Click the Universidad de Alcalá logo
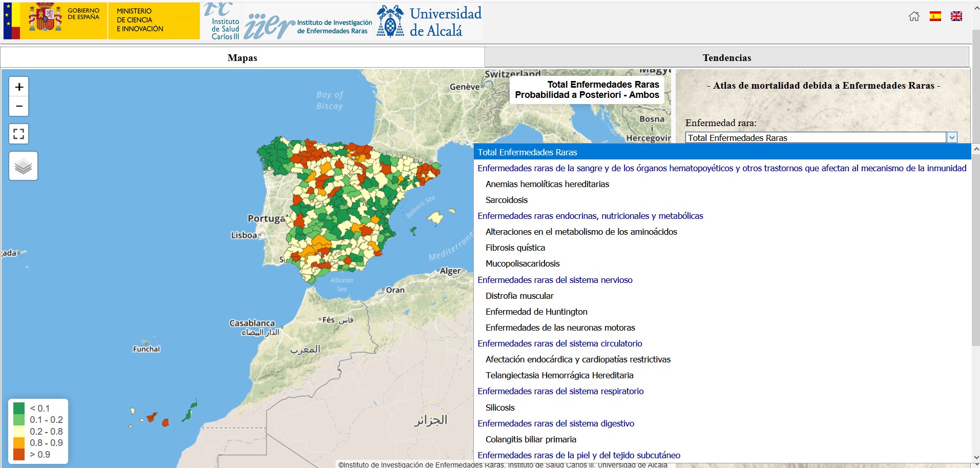This screenshot has height=468, width=980. pyautogui.click(x=429, y=22)
